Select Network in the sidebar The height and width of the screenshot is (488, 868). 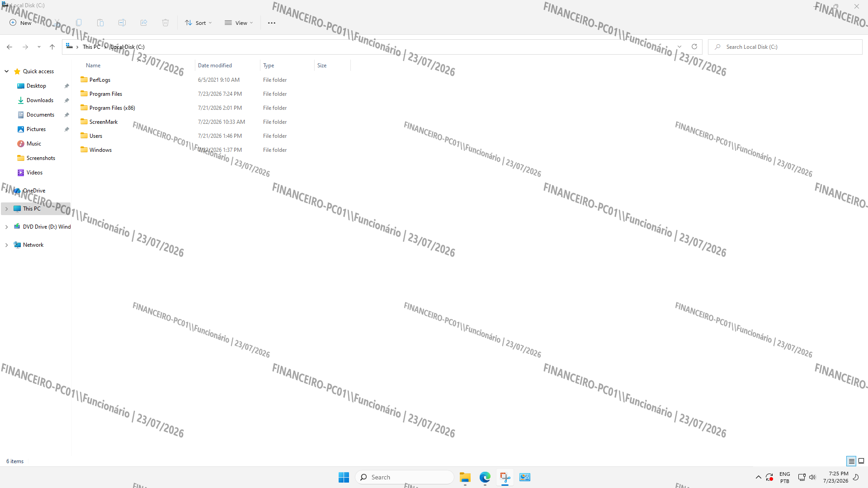33,245
